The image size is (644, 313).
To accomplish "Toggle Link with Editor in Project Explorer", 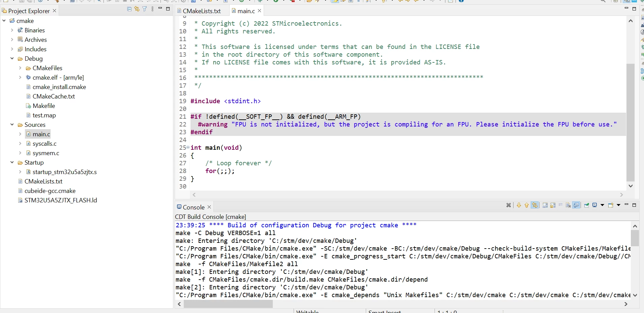I will 137,9.
